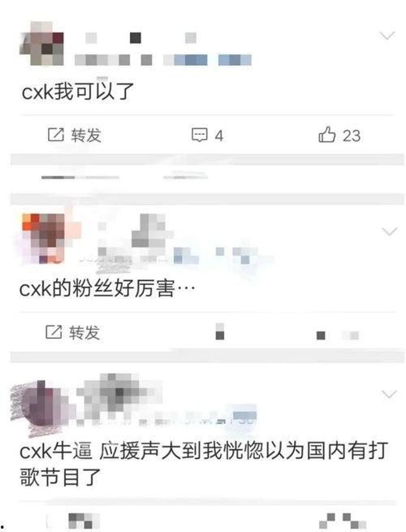Open the third post's round avatar

coord(40,408)
